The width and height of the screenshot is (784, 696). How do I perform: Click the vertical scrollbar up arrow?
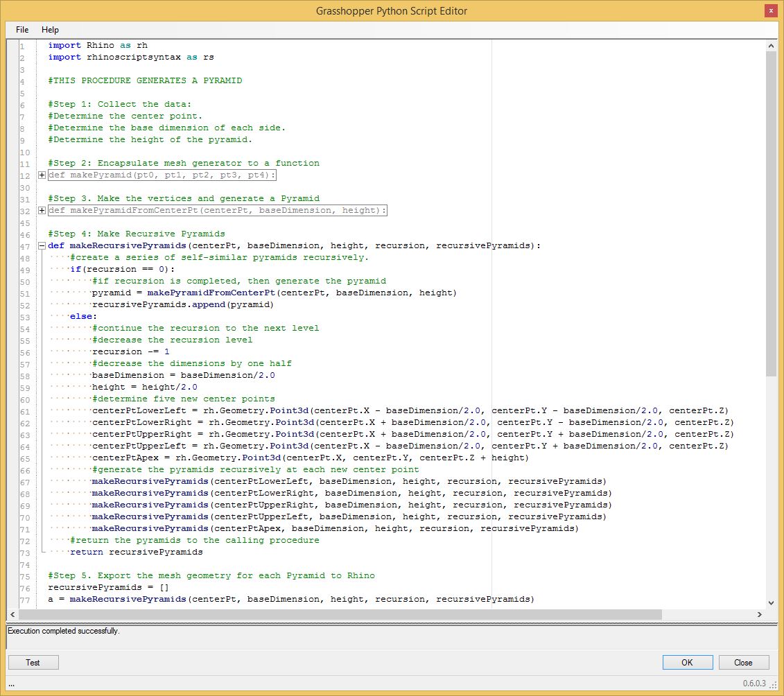coord(771,46)
